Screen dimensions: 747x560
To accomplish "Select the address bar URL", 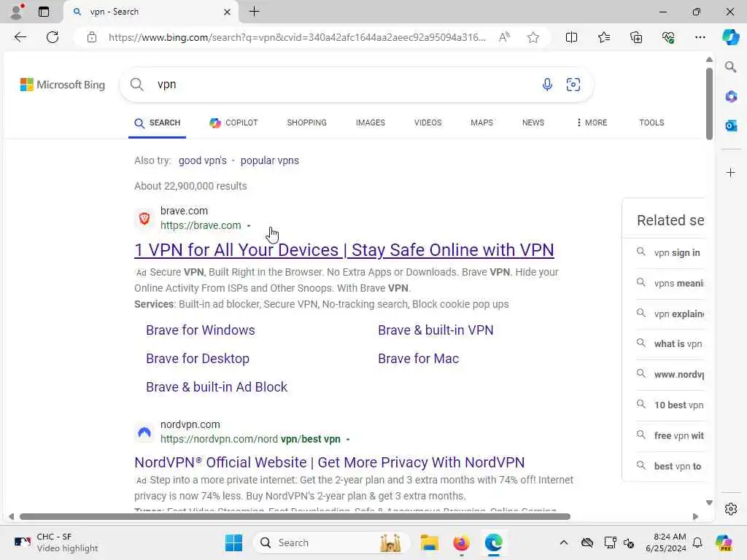I will 297,37.
